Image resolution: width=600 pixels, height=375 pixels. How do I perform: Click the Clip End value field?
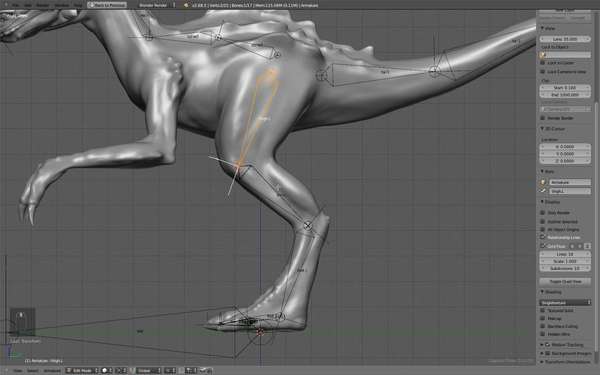point(565,95)
